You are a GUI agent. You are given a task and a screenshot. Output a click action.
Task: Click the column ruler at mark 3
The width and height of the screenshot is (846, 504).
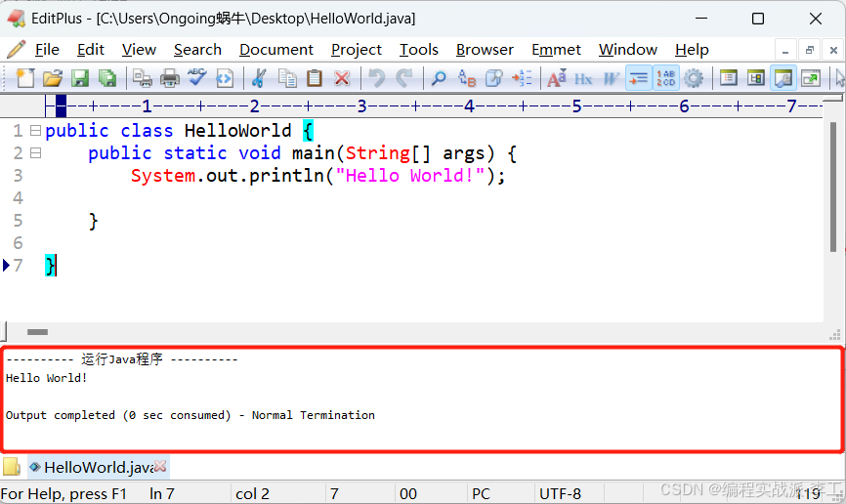tap(361, 105)
